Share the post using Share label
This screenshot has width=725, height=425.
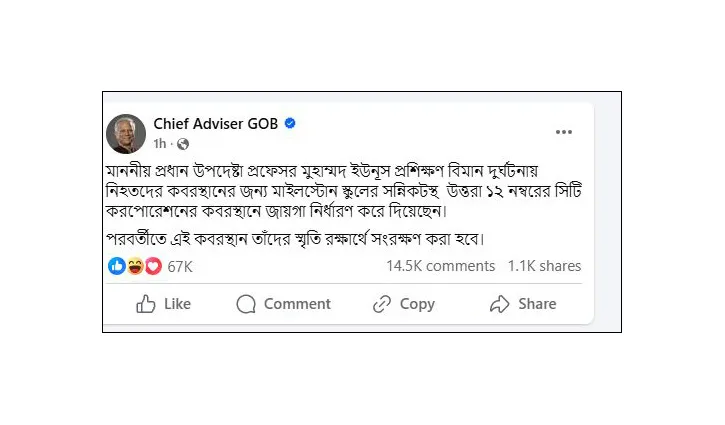[x=537, y=304]
